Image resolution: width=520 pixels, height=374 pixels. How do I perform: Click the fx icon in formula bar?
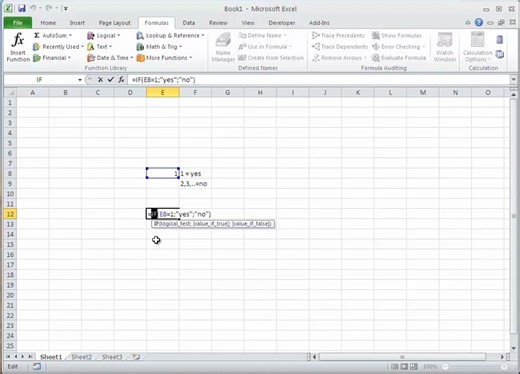pyautogui.click(x=121, y=80)
